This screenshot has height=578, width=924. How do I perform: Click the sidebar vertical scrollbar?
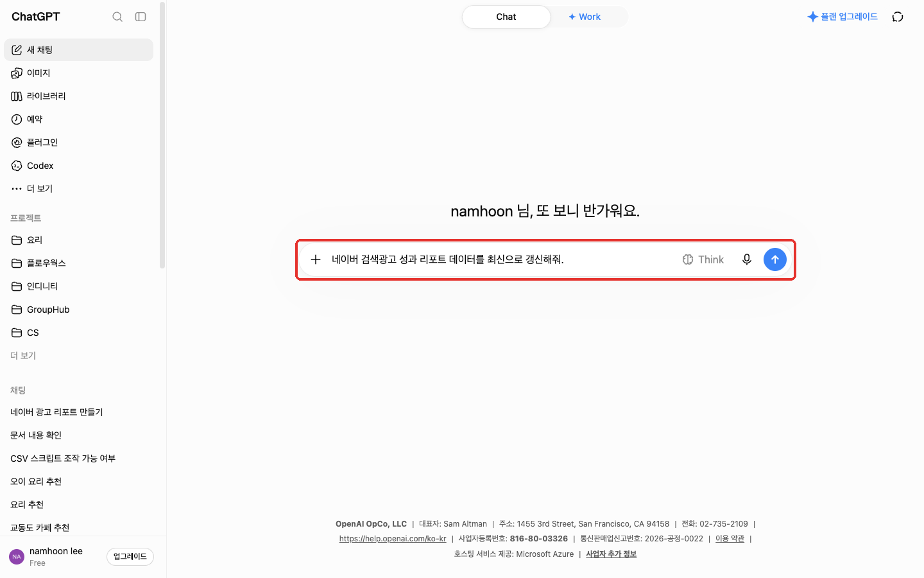[162, 135]
